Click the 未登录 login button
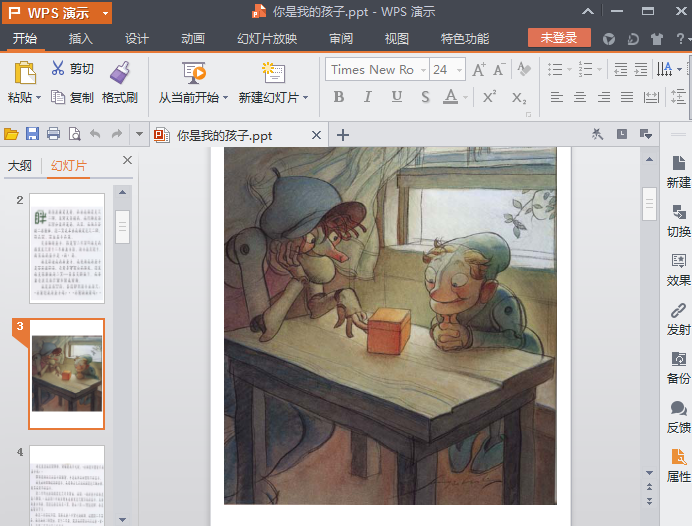 (559, 38)
